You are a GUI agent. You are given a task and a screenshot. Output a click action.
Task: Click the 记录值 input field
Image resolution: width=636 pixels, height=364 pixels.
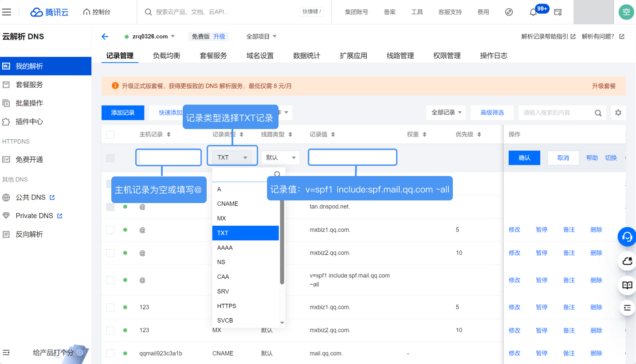352,157
